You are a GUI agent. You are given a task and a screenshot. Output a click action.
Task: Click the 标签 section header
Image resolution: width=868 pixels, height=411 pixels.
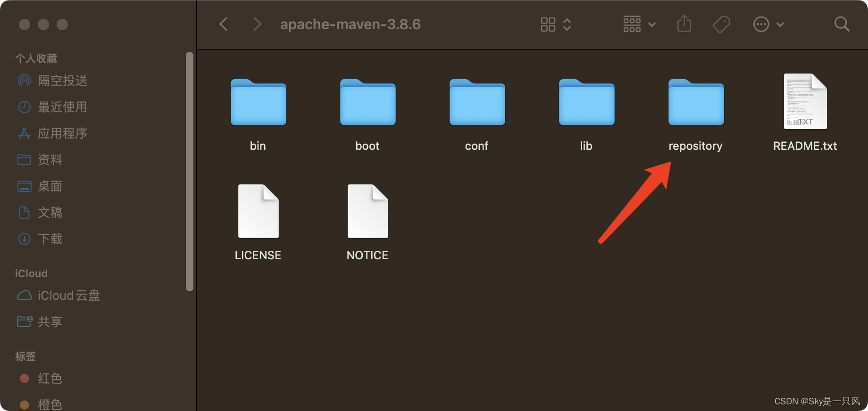(25, 356)
